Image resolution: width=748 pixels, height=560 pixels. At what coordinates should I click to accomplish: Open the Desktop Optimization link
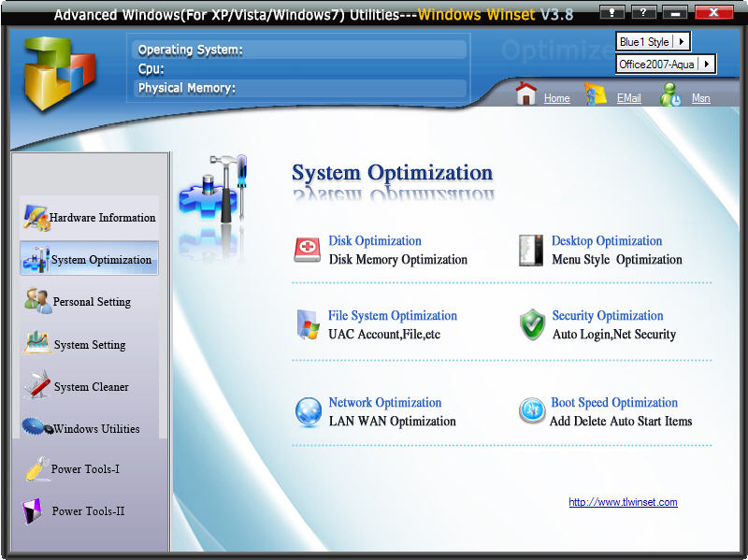[607, 241]
